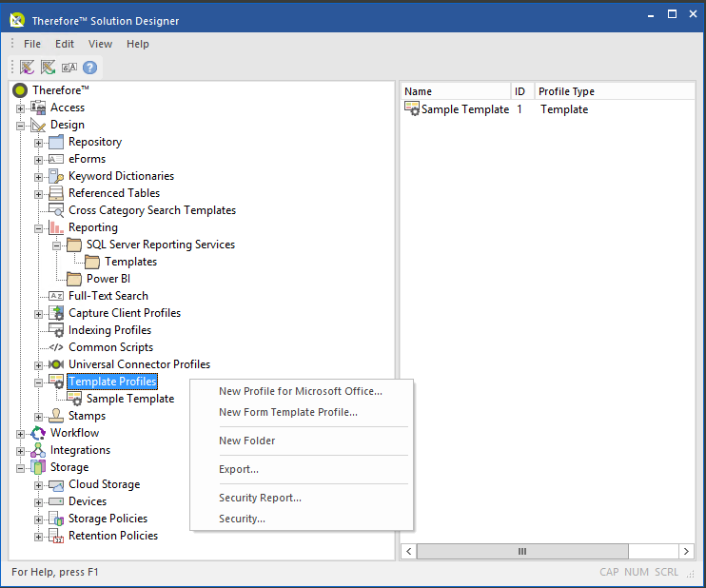The height and width of the screenshot is (588, 706).
Task: Click the first toolbar icon below File
Action: [x=27, y=68]
